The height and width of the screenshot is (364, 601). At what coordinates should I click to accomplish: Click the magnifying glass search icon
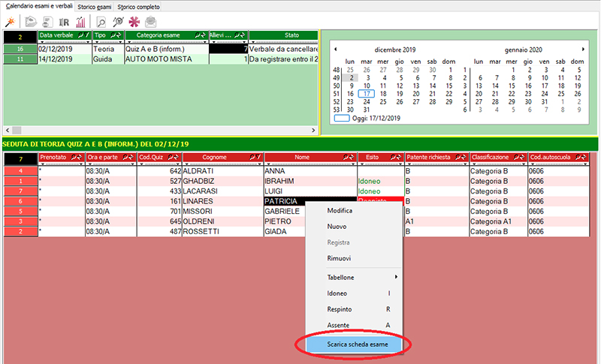(101, 21)
